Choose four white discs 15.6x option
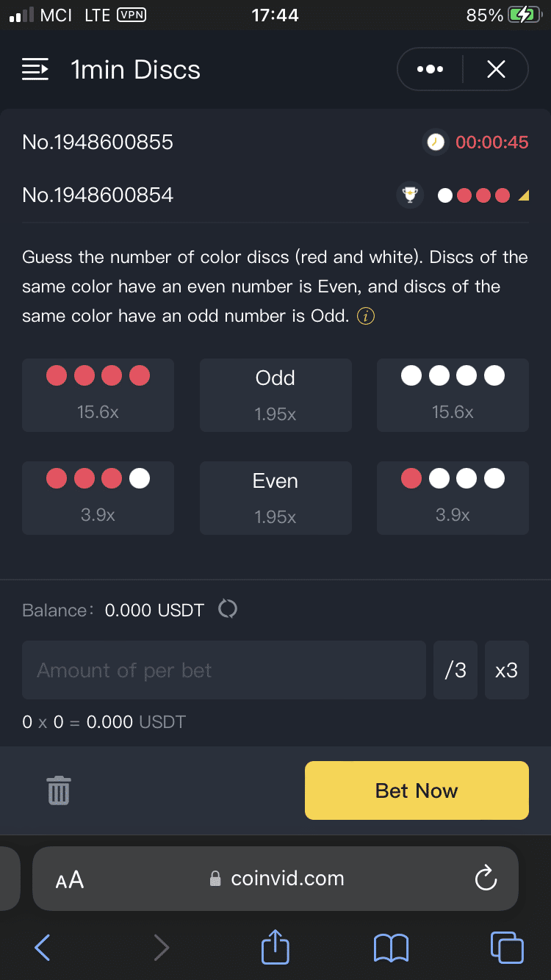Screen dimensions: 551x980 point(453,395)
